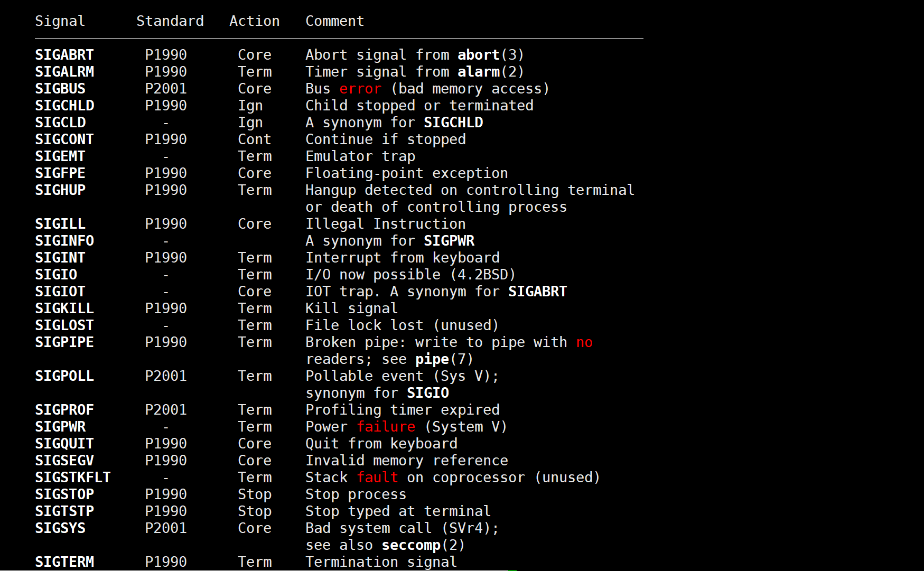The height and width of the screenshot is (571, 924).
Task: Click the Standard column header
Action: [170, 21]
